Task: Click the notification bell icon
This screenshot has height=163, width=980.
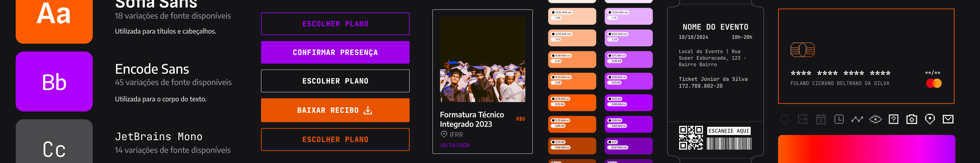Action: 784,119
